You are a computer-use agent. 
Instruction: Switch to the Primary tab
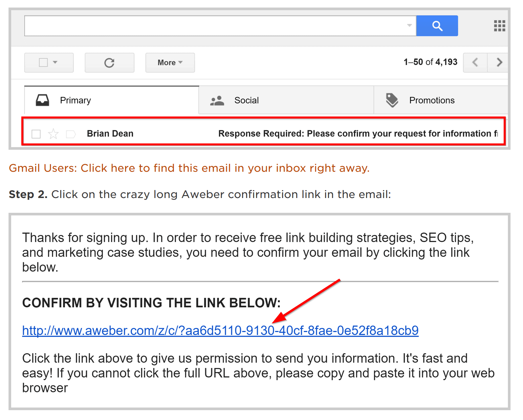point(112,100)
